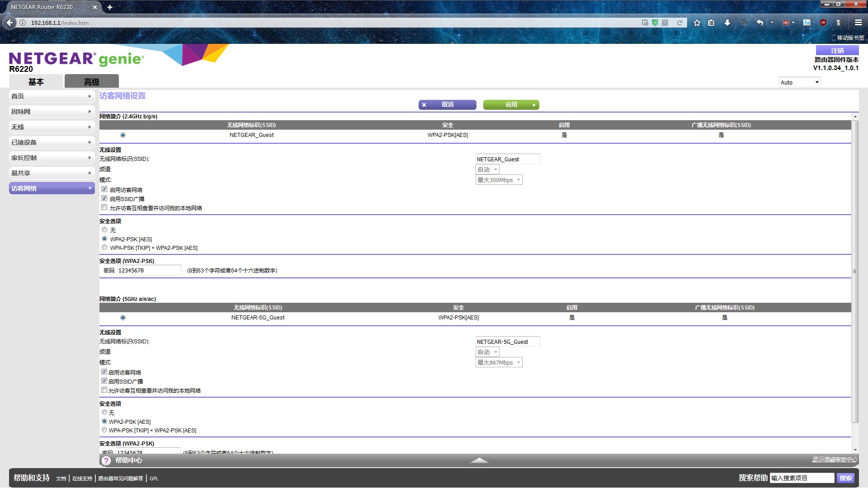Open 2.4GHz mode 最大300Mbps dropdown
This screenshot has width=868, height=488.
pos(499,180)
